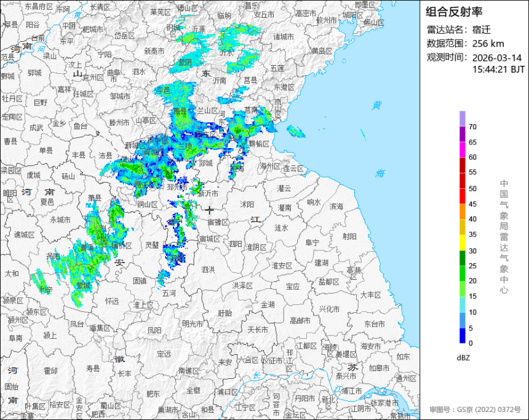529x420 pixels.
Task: Click the 灌云 map label
Action: pos(284,189)
